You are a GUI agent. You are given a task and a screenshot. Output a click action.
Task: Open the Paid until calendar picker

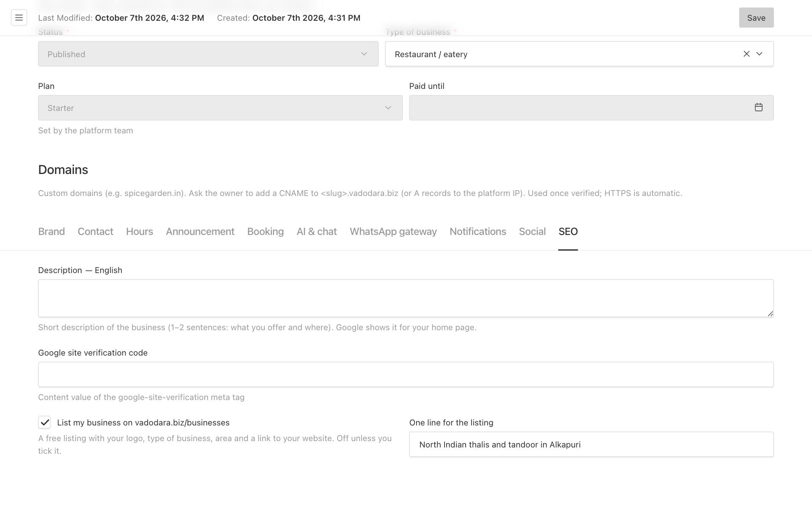pyautogui.click(x=759, y=108)
